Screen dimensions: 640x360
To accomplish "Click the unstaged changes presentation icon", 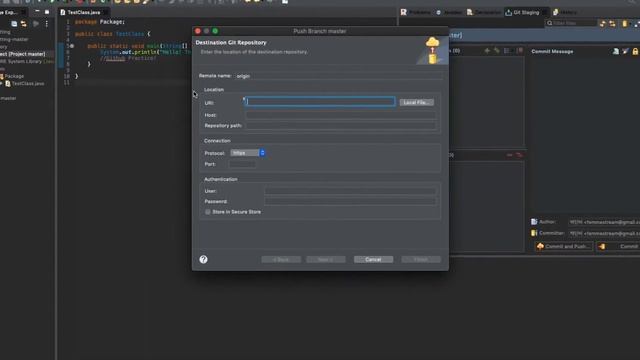I will point(507,51).
